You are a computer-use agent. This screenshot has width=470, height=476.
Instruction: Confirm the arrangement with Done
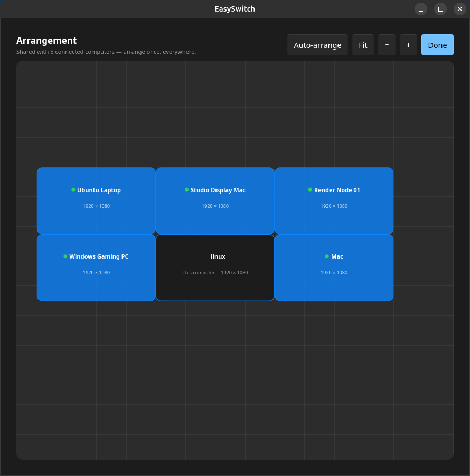point(437,45)
